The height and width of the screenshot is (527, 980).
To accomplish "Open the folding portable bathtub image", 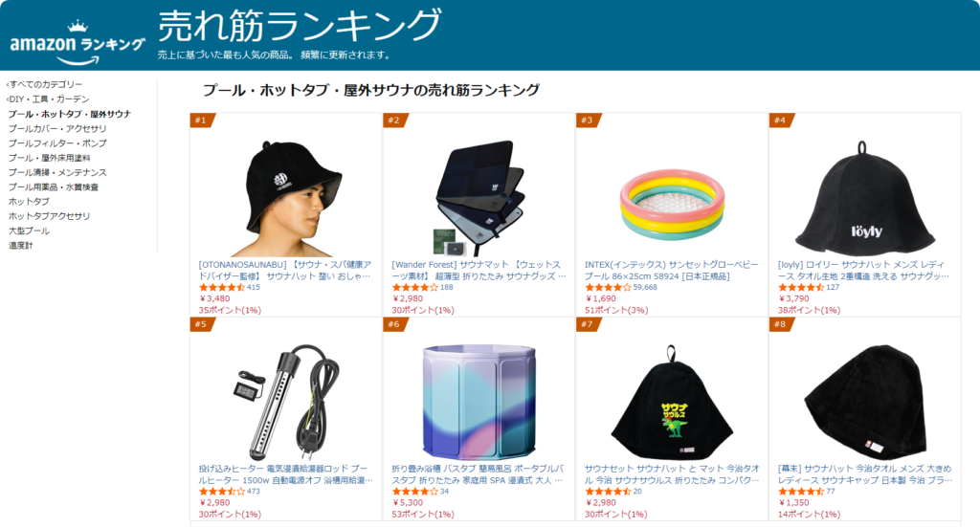I will [x=479, y=402].
